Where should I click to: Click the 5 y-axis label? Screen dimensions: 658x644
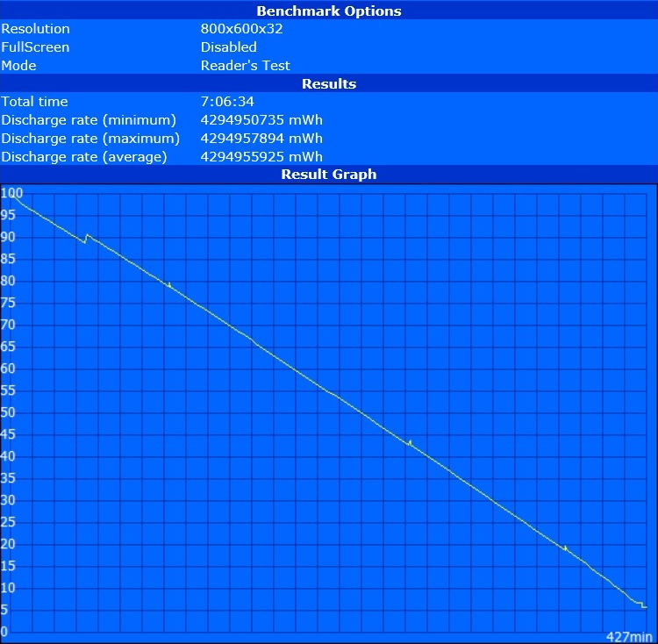4,610
